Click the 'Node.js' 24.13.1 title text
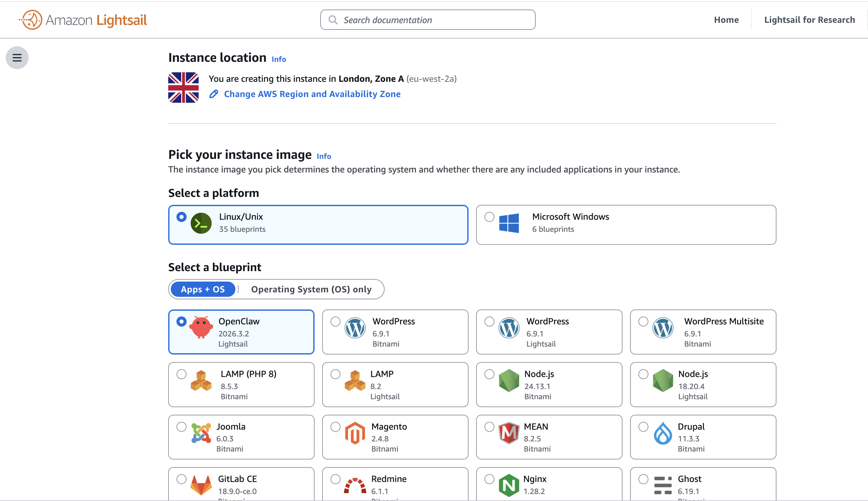Image resolution: width=868 pixels, height=501 pixels. click(539, 374)
